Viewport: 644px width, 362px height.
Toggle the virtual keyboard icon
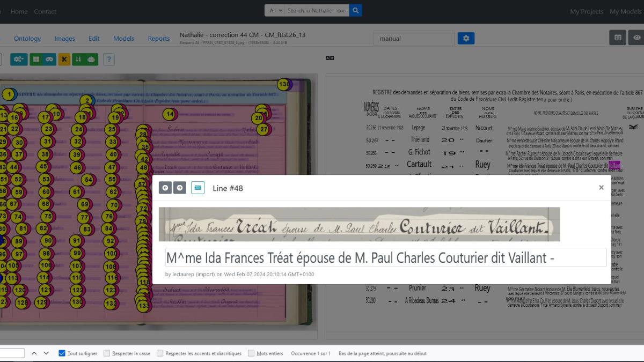197,188
